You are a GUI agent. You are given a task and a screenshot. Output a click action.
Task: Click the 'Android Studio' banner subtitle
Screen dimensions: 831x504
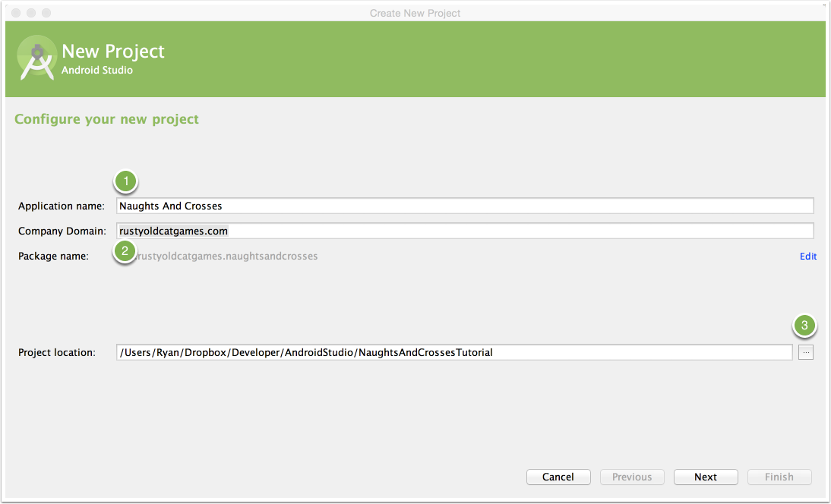pos(97,70)
